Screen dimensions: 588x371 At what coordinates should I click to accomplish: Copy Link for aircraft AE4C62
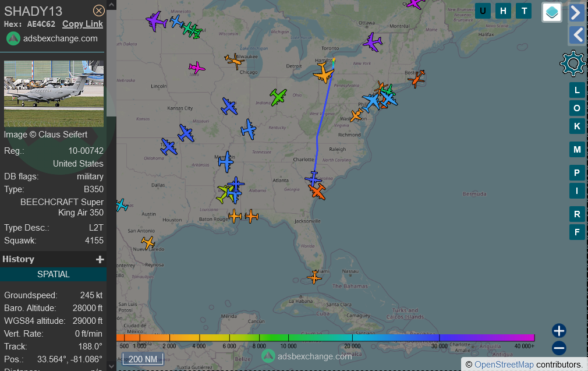pyautogui.click(x=83, y=24)
